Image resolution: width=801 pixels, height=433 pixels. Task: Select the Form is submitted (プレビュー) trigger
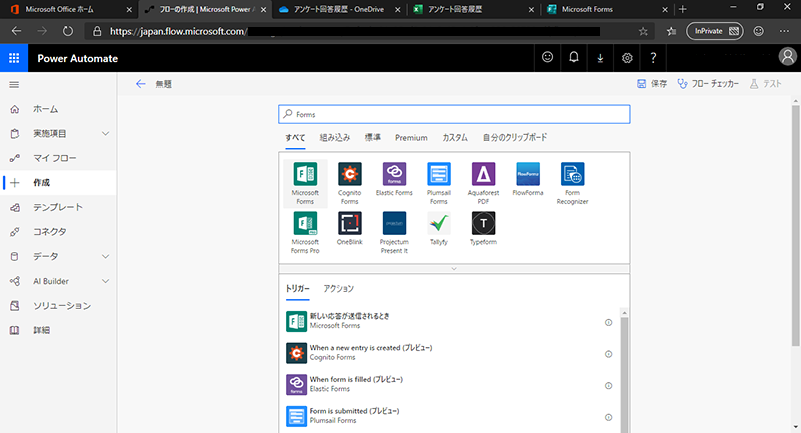[450, 416]
